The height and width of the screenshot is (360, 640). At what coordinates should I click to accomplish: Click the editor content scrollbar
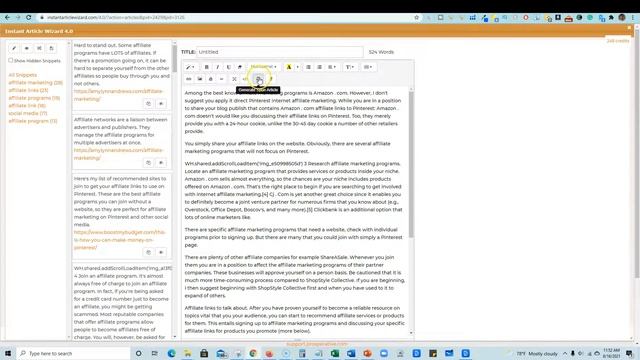(411, 163)
